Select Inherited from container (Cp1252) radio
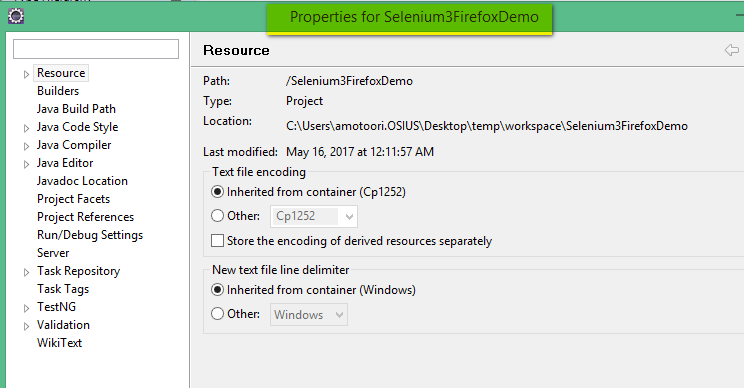This screenshot has width=744, height=388. click(x=217, y=192)
